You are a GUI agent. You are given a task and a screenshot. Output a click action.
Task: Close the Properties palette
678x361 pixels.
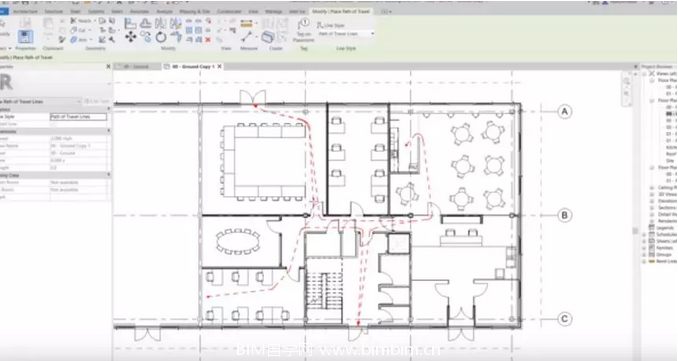(x=109, y=67)
